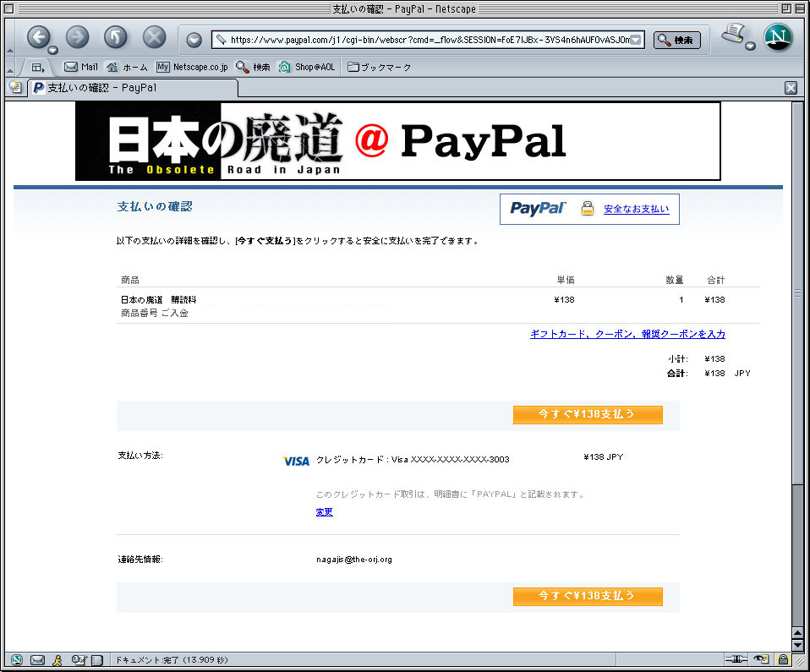Click the 検索 search button beside the URL bar
The width and height of the screenshot is (810, 672).
point(676,40)
